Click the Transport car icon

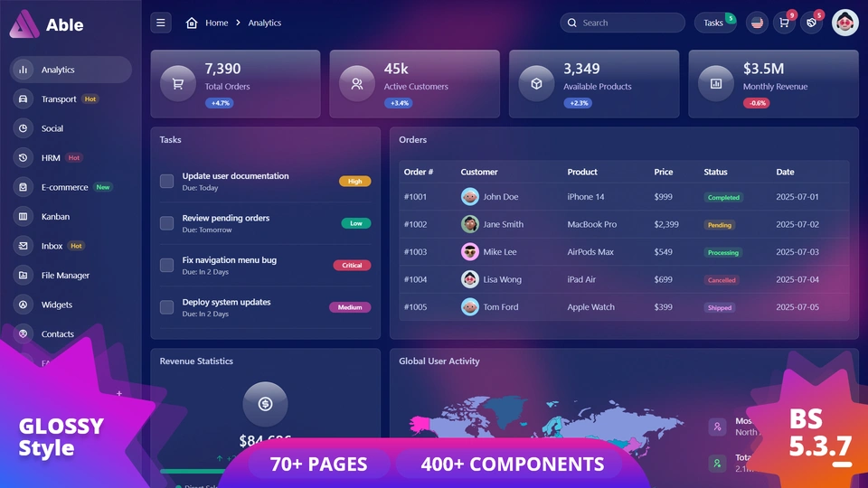(x=23, y=99)
